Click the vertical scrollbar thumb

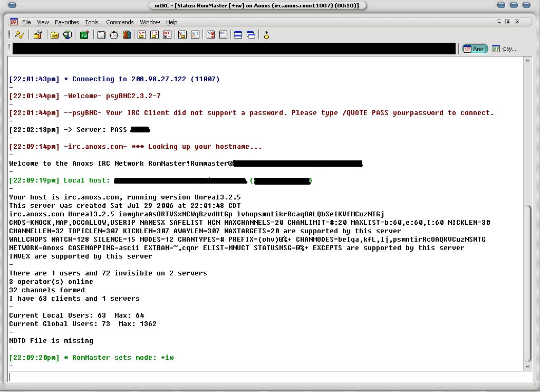pos(527,283)
